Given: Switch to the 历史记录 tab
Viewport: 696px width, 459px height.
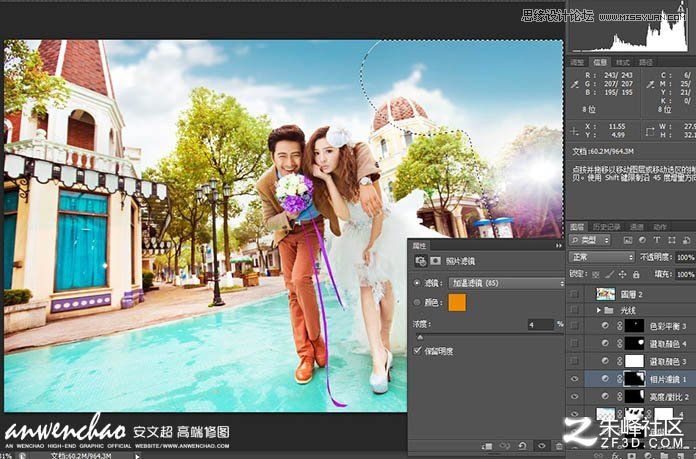Looking at the screenshot, I should [606, 227].
